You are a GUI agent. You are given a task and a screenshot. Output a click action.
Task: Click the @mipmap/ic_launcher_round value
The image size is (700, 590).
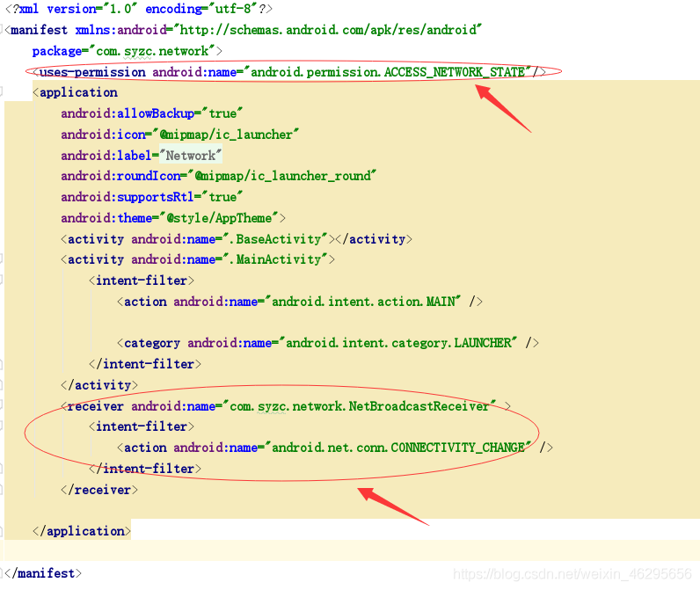pos(282,176)
